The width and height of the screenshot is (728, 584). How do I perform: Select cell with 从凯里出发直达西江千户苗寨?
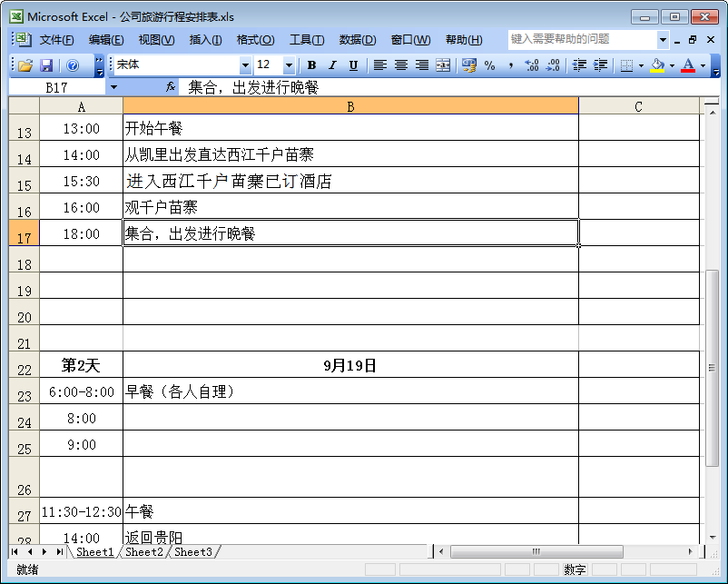click(x=350, y=153)
